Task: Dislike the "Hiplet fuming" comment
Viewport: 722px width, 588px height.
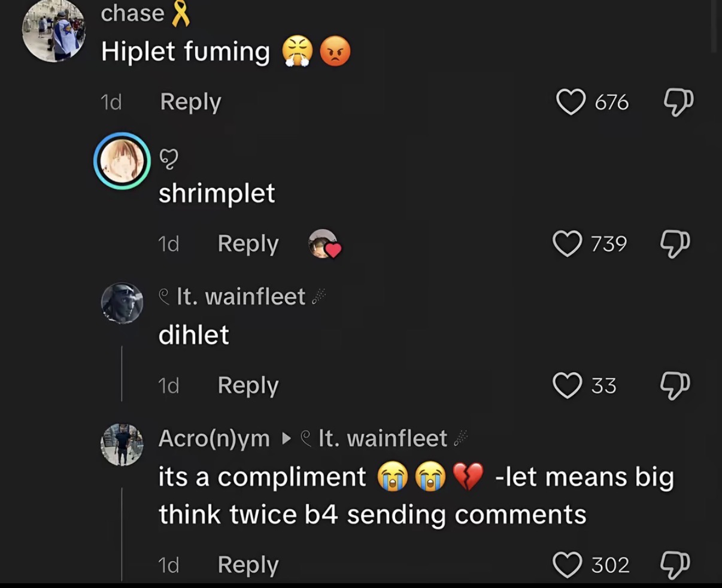Action: pyautogui.click(x=679, y=102)
